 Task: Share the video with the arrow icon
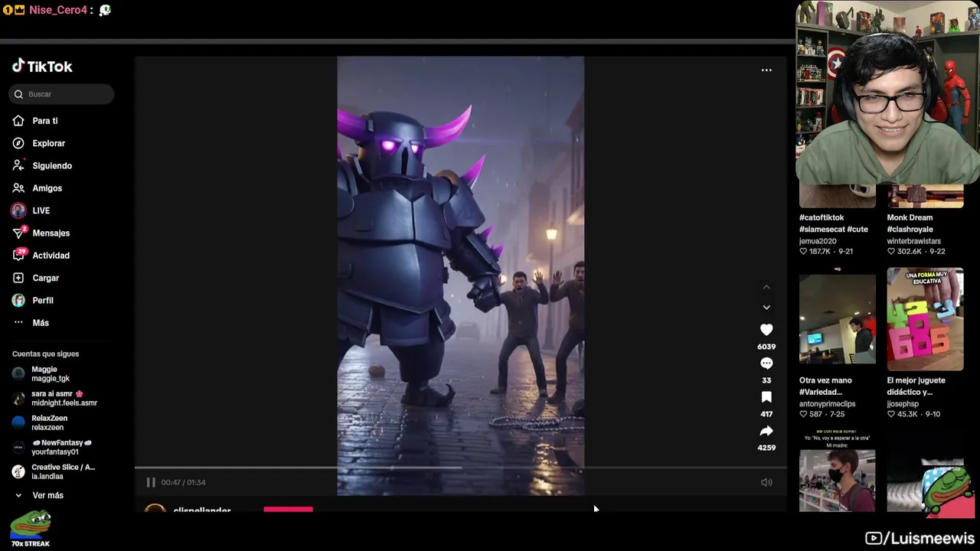pos(766,431)
